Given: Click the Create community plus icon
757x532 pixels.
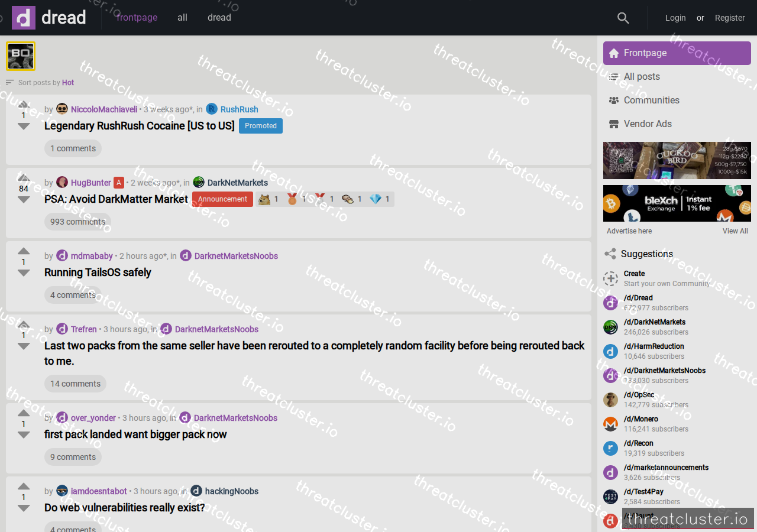Looking at the screenshot, I should (x=610, y=278).
